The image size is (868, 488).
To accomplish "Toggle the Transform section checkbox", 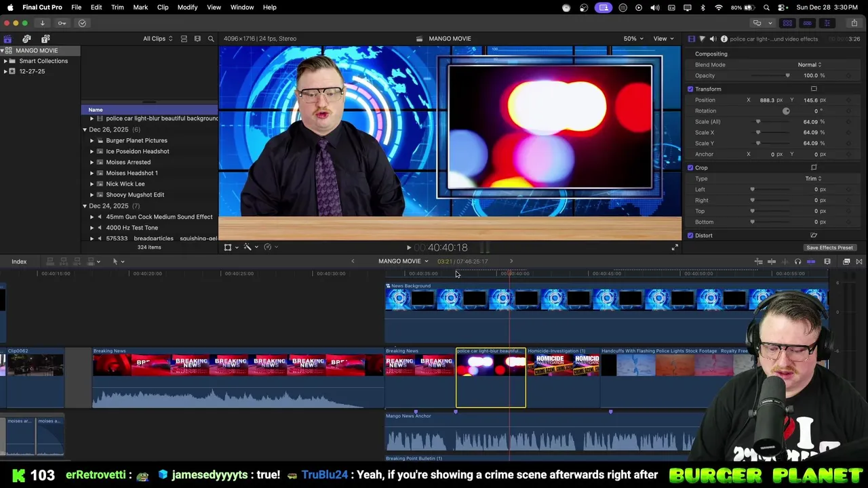I will click(690, 89).
